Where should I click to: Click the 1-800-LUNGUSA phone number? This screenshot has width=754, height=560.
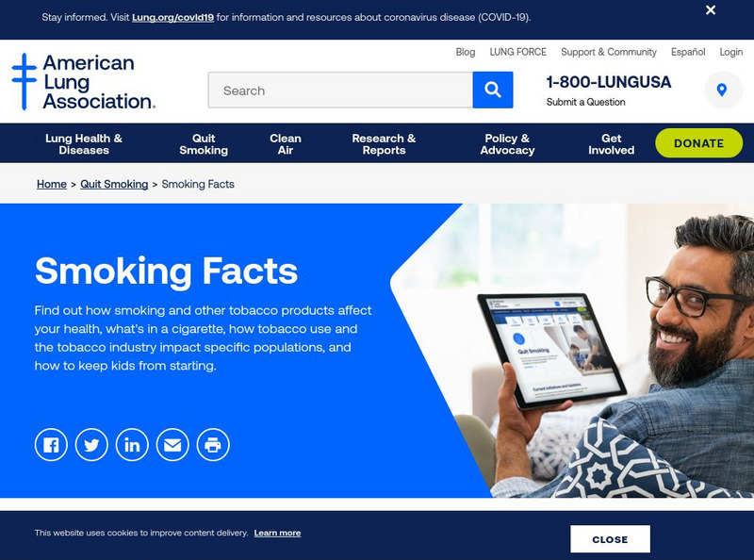coord(608,82)
